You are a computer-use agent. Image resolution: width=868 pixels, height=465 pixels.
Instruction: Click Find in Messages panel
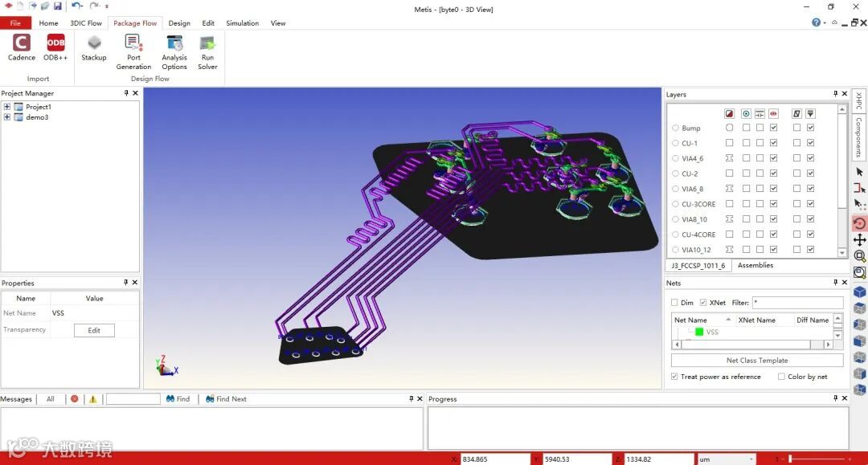point(178,398)
